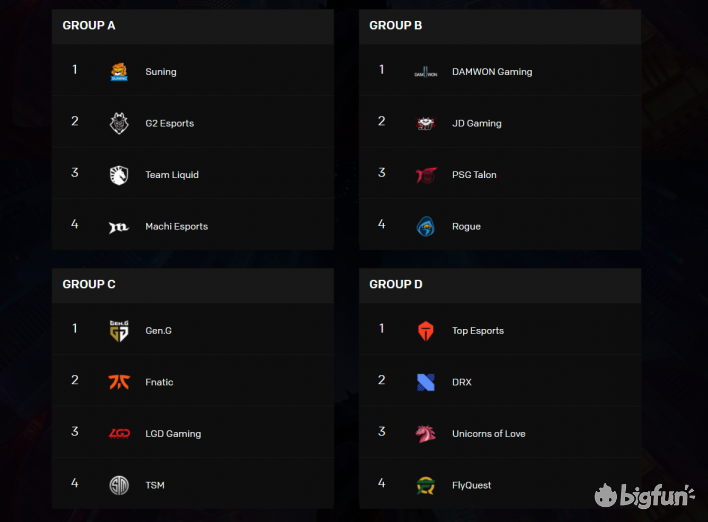Click the Suning team logo
Screen dimensions: 708x522
pos(119,72)
